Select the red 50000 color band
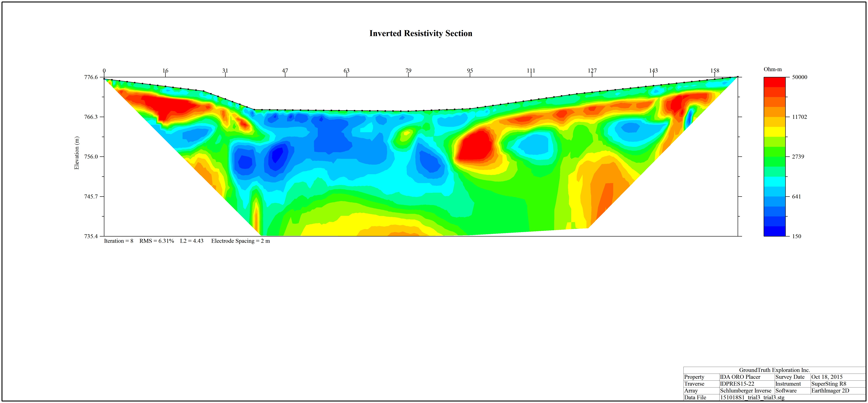This screenshot has width=868, height=403. 774,82
